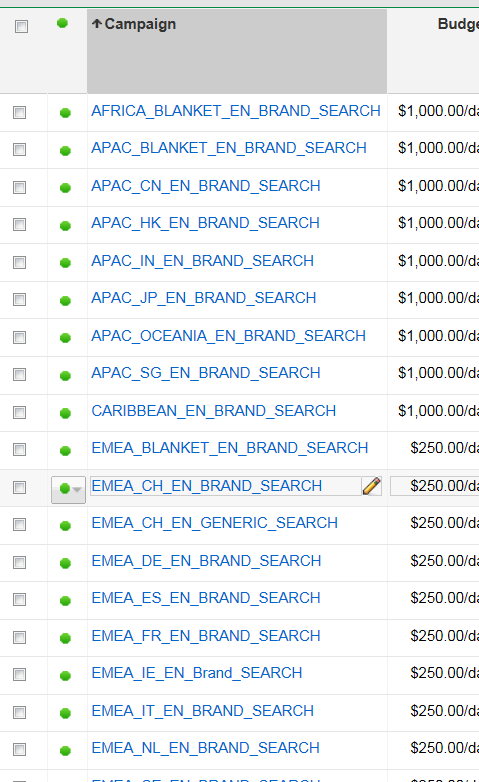Open the APAC_HK_EN_BRAND_SEARCH campaign link
The height and width of the screenshot is (782, 479).
click(205, 223)
